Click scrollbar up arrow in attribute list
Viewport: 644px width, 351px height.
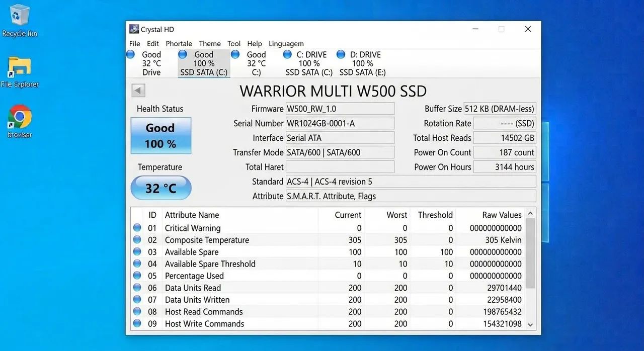(530, 214)
